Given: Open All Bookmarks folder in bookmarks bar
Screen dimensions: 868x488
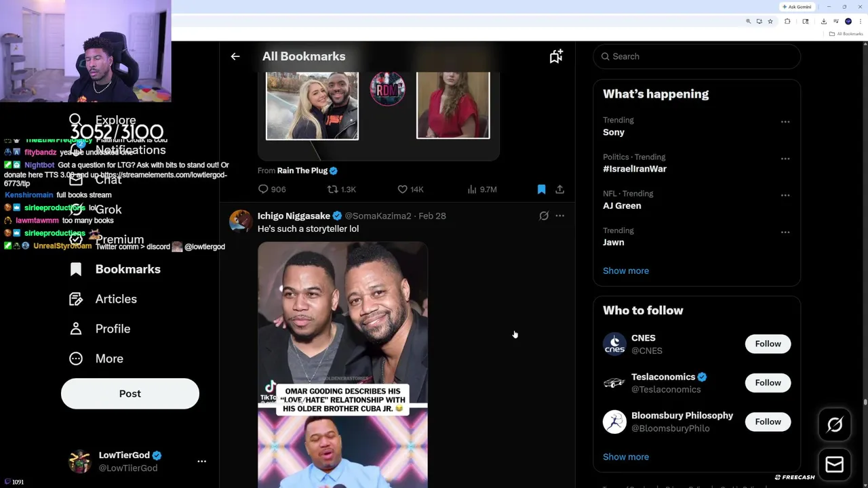Looking at the screenshot, I should 846,34.
